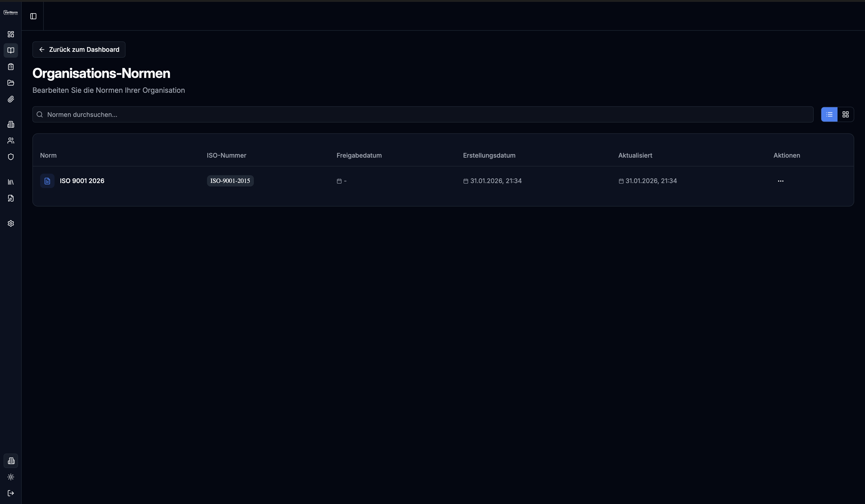Toggle light/dark theme sun icon

tap(11, 477)
